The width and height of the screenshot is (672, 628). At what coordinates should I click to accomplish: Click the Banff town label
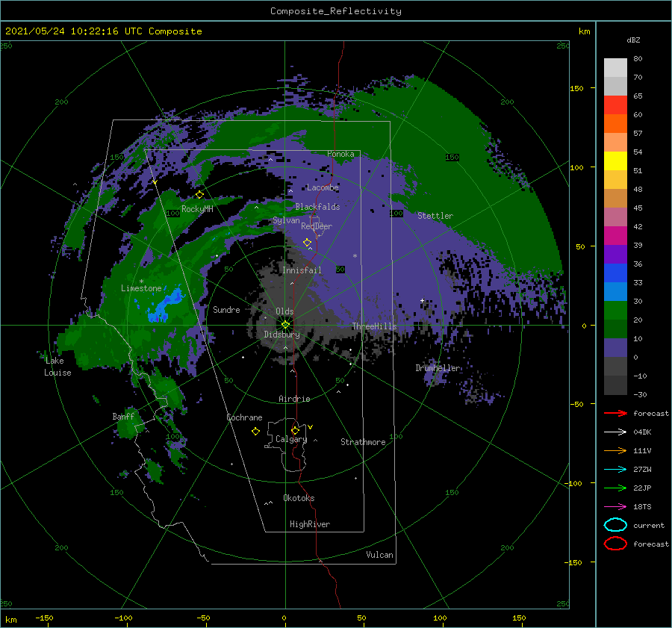point(123,416)
